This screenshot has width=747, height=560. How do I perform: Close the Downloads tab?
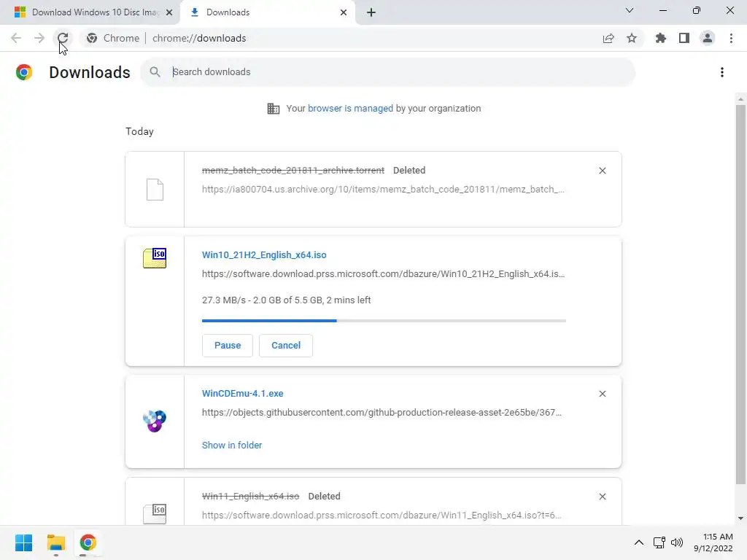point(344,13)
